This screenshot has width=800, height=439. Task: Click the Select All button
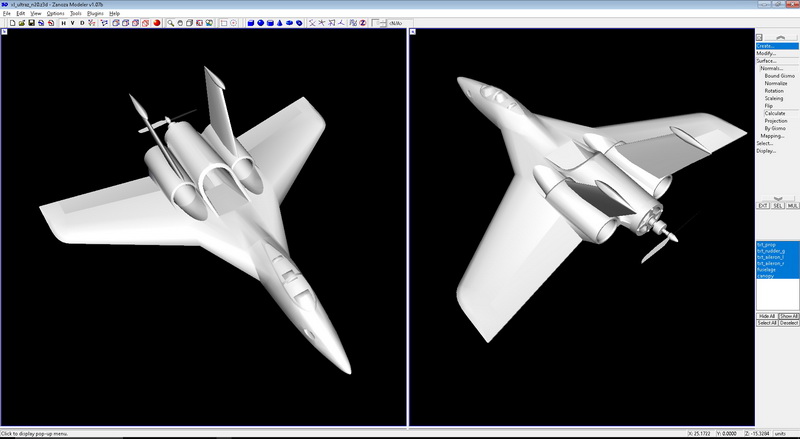coord(767,323)
